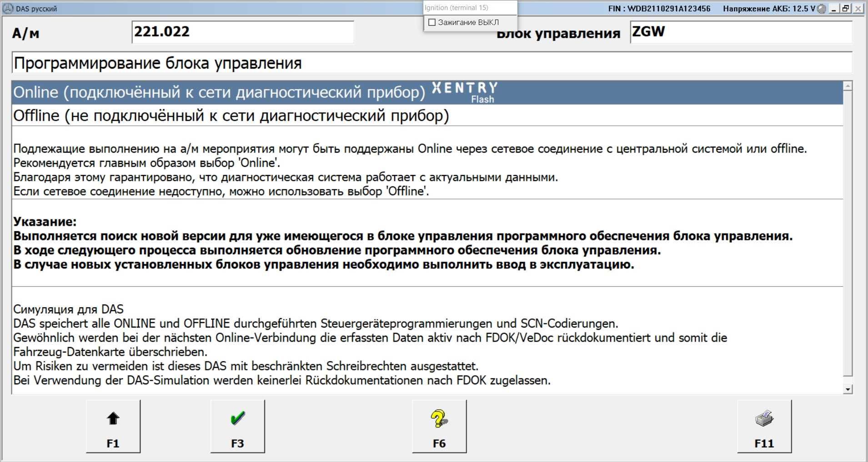Click the line starting Рекомендуется главным образом
868x462 pixels.
click(146, 163)
